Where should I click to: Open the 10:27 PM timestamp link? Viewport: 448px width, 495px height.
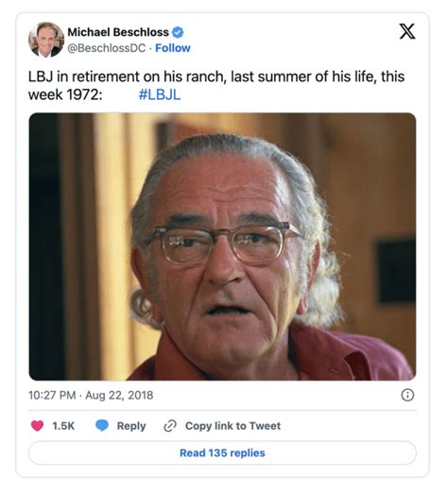coord(52,395)
